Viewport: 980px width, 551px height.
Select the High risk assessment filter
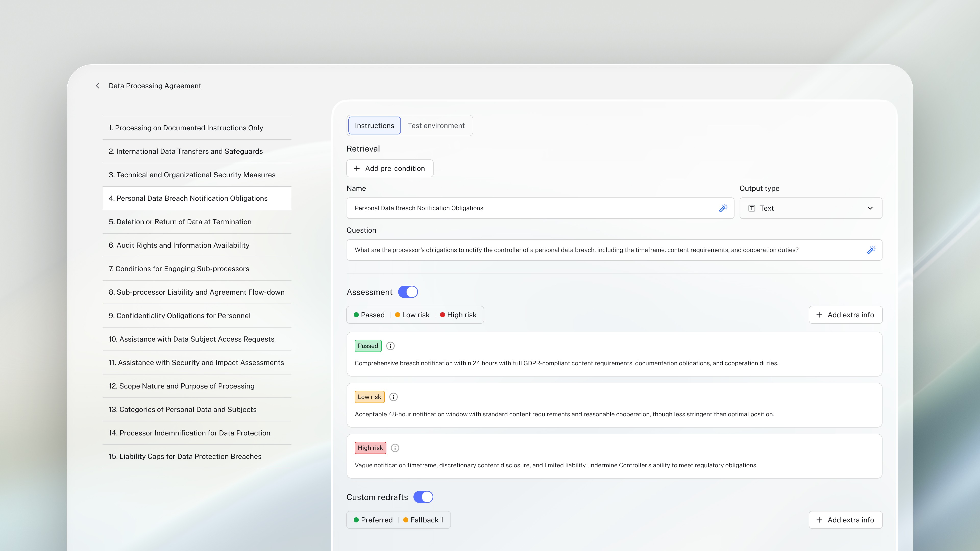(458, 315)
